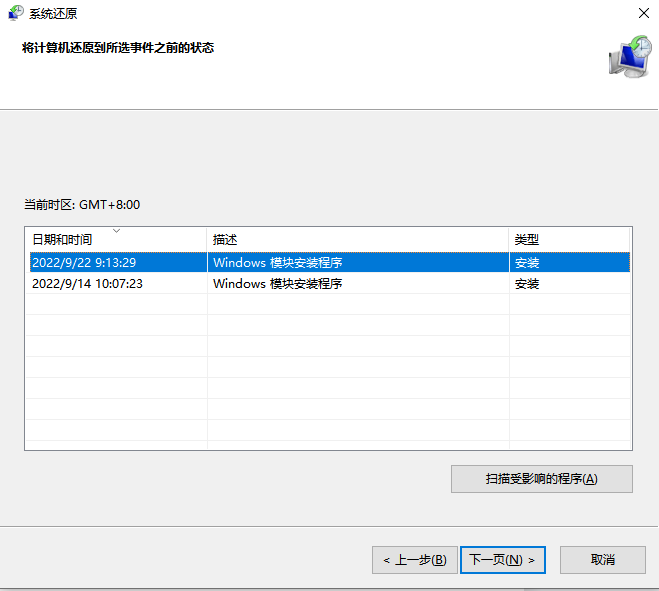Click the System Restore icon in the title bar
The height and width of the screenshot is (591, 659).
click(16, 13)
